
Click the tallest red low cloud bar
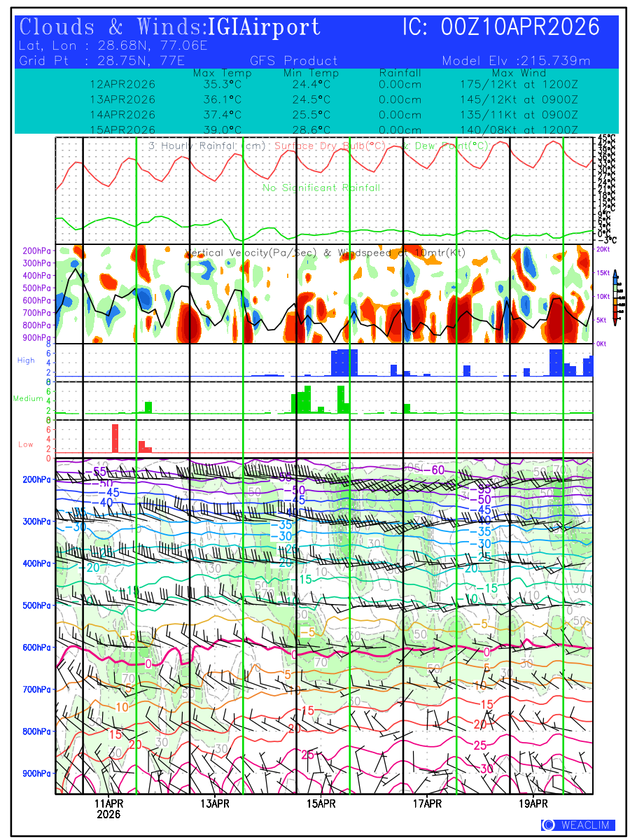point(115,438)
